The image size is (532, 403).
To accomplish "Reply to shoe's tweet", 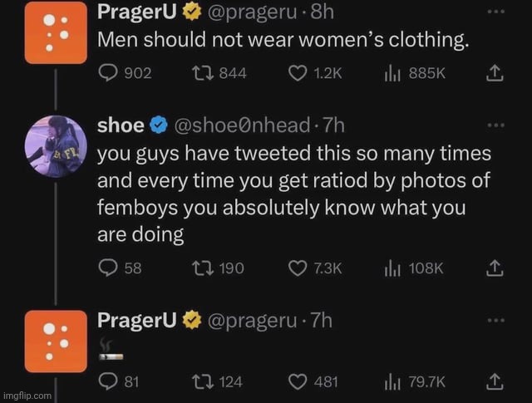I will coord(107,268).
